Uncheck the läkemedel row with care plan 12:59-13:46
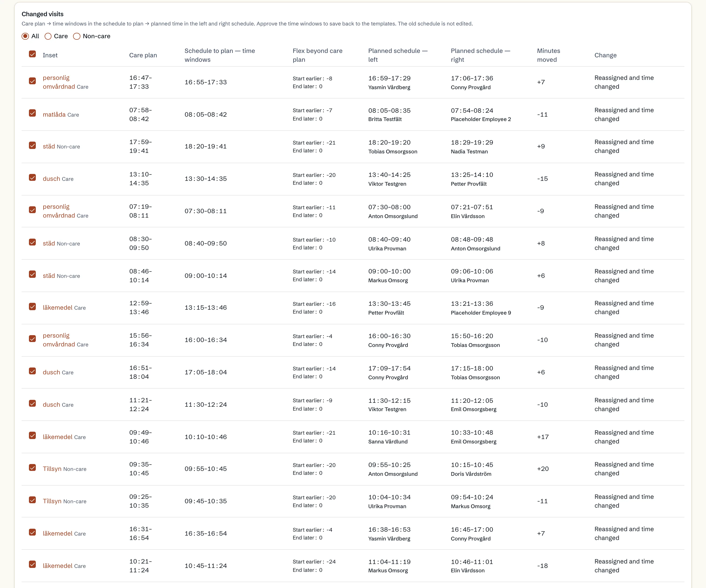The width and height of the screenshot is (706, 588). (32, 306)
